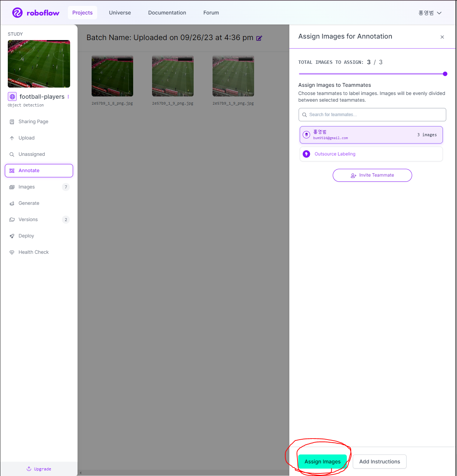The height and width of the screenshot is (476, 457).
Task: Click the Versions sidebar icon
Action: [x=12, y=220]
